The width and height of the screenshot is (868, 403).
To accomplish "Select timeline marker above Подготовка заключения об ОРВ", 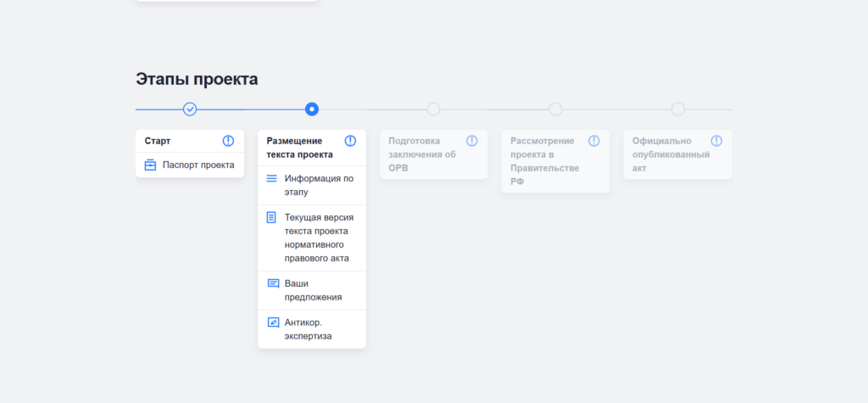I will [x=433, y=109].
